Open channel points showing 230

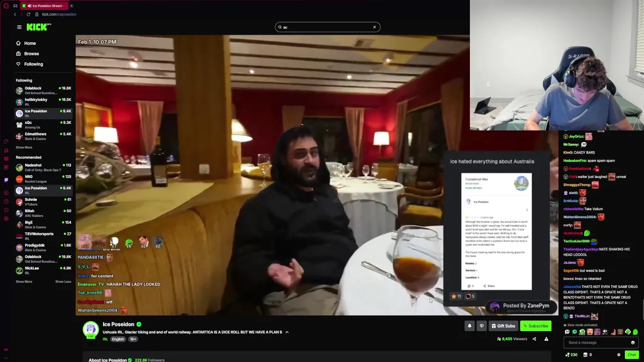tap(571, 355)
